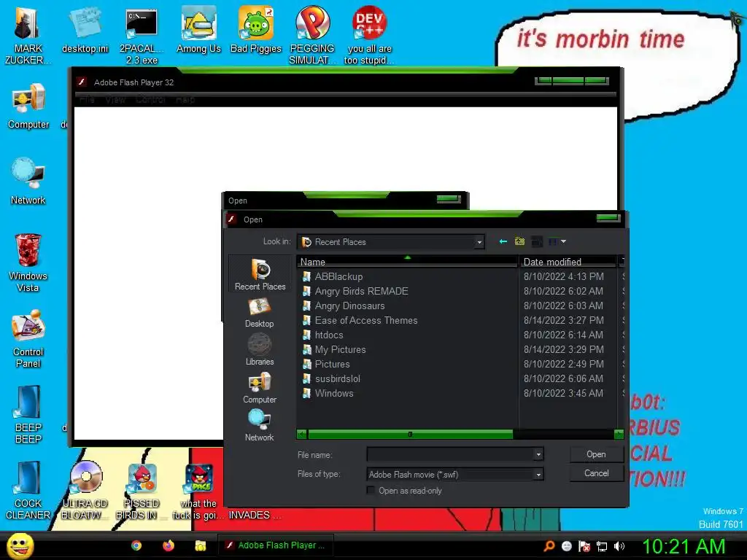Select the PEGGING SIMULAT... desktop icon

(x=312, y=36)
